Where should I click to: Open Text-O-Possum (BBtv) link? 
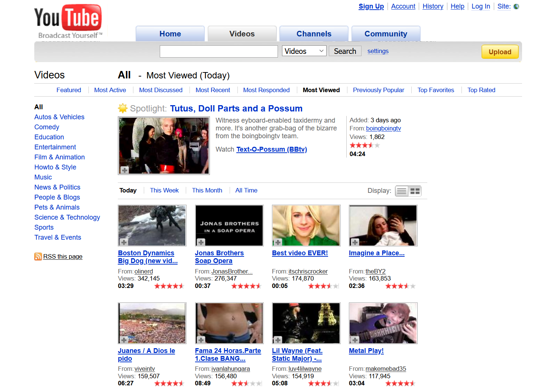[272, 149]
